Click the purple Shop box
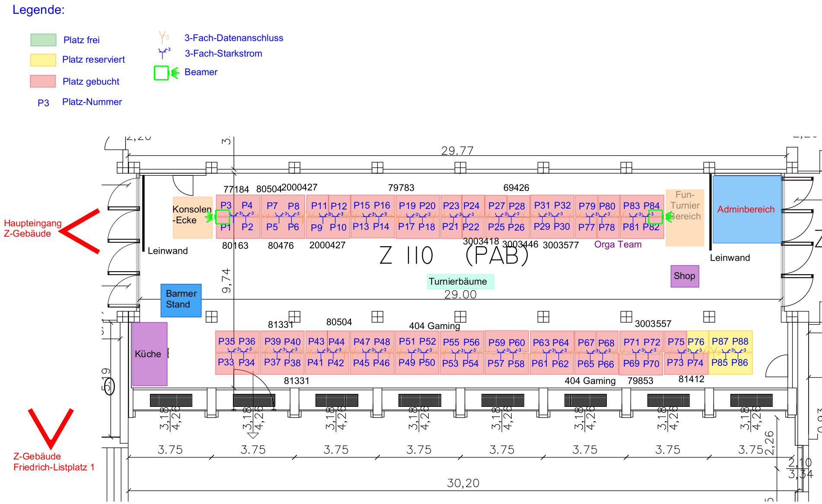The height and width of the screenshot is (504, 822). click(685, 276)
